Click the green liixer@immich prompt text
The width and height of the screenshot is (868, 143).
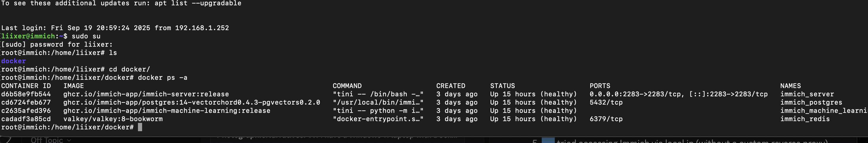coord(28,36)
